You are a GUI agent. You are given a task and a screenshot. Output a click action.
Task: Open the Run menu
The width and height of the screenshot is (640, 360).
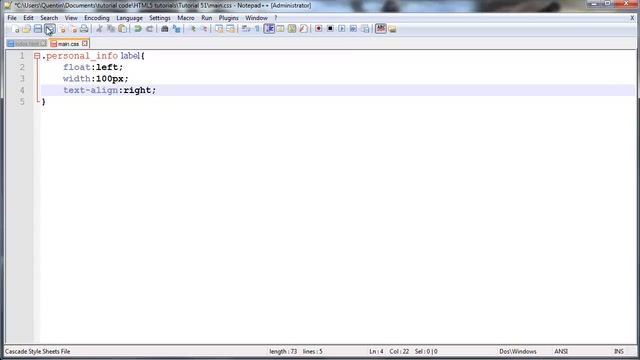(x=207, y=18)
